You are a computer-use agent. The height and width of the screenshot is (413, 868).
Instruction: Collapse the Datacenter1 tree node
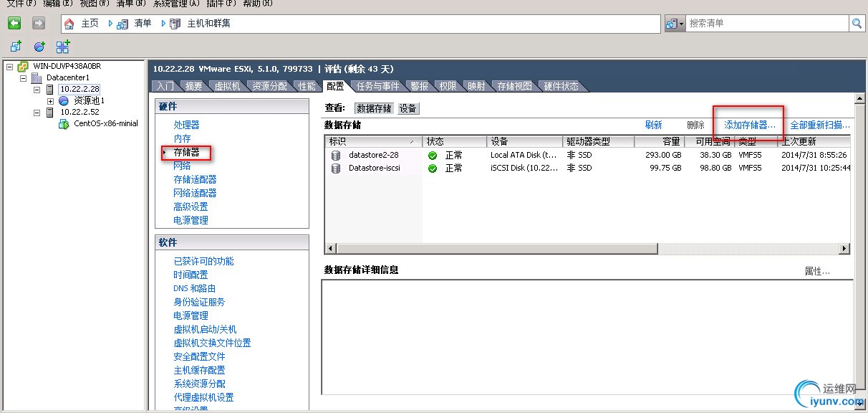coord(23,77)
